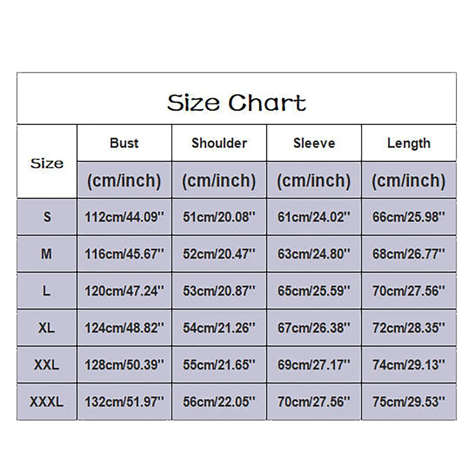The width and height of the screenshot is (476, 476).
Task: Select the 112cm/44.09" bust cell
Action: (124, 217)
